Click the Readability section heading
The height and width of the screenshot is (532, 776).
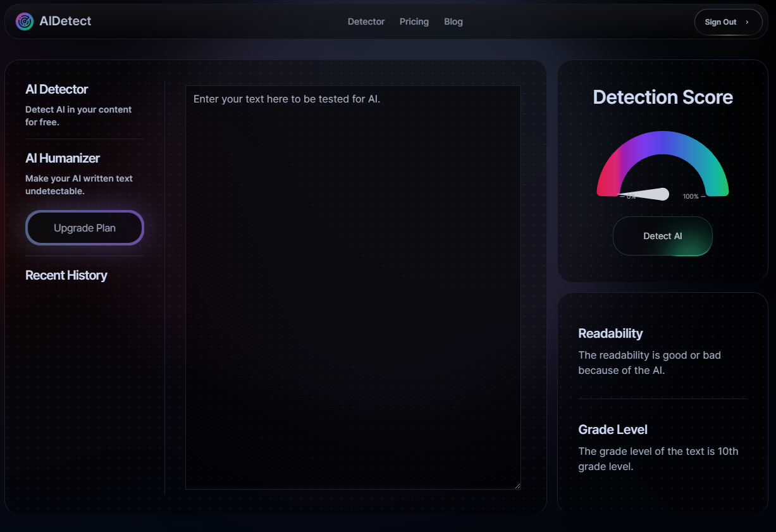[x=610, y=333]
